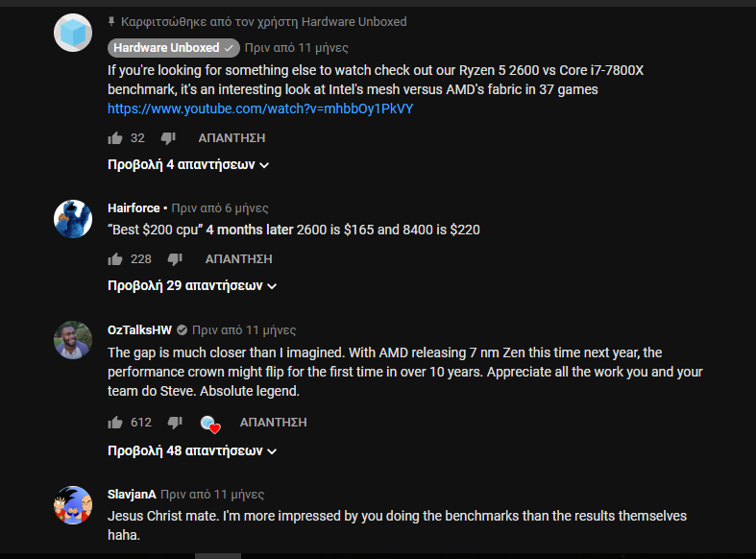Reply to the Hardware Unboxed pinned comment
Image resolution: width=756 pixels, height=559 pixels.
(x=232, y=138)
